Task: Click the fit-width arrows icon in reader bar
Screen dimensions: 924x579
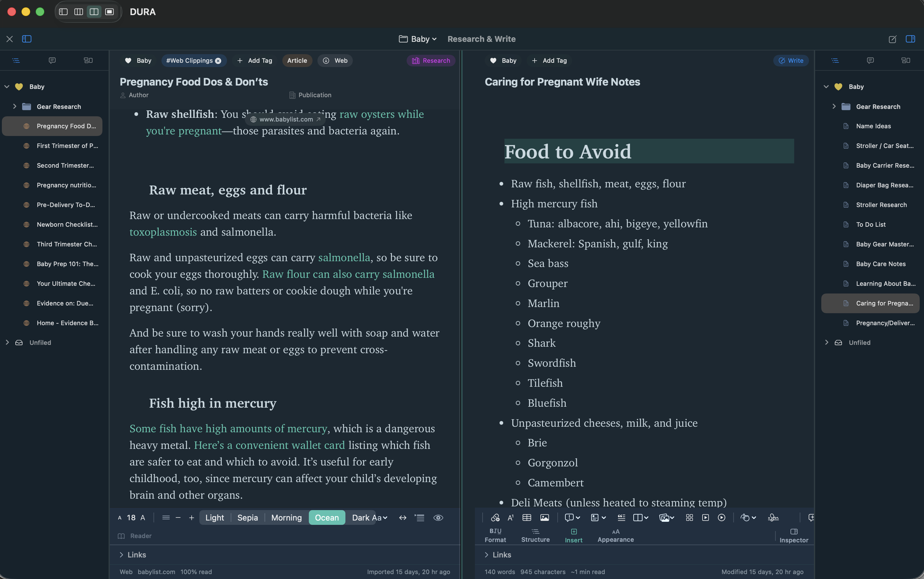Action: point(403,518)
